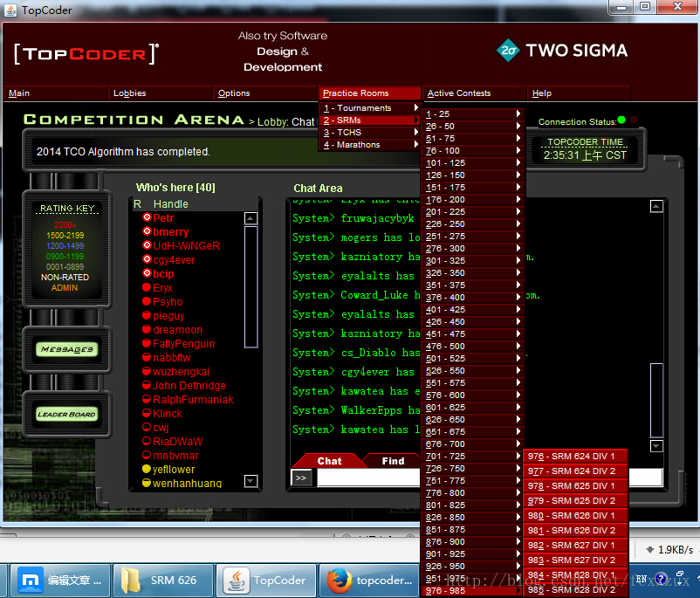
Task: Select room 983 - SRM 627 DIV 2
Action: 575,560
